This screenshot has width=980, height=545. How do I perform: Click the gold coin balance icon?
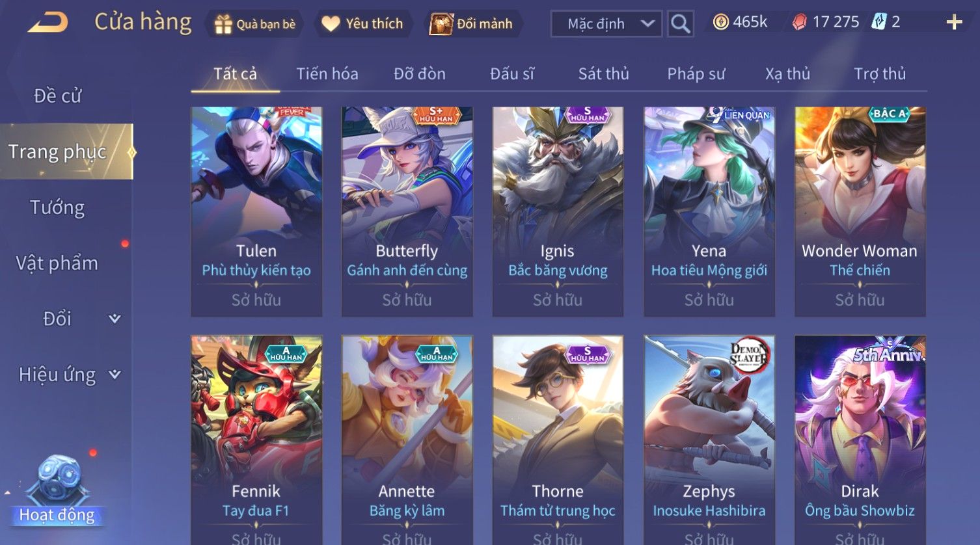720,23
